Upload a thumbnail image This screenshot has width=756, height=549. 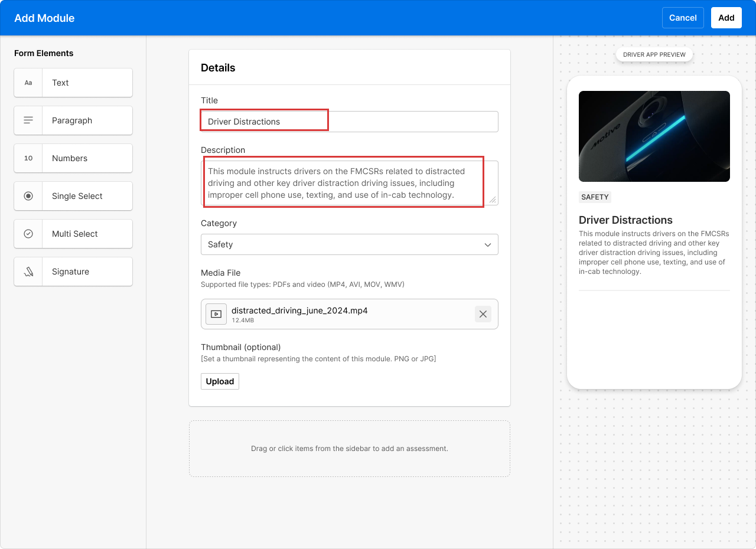point(220,381)
